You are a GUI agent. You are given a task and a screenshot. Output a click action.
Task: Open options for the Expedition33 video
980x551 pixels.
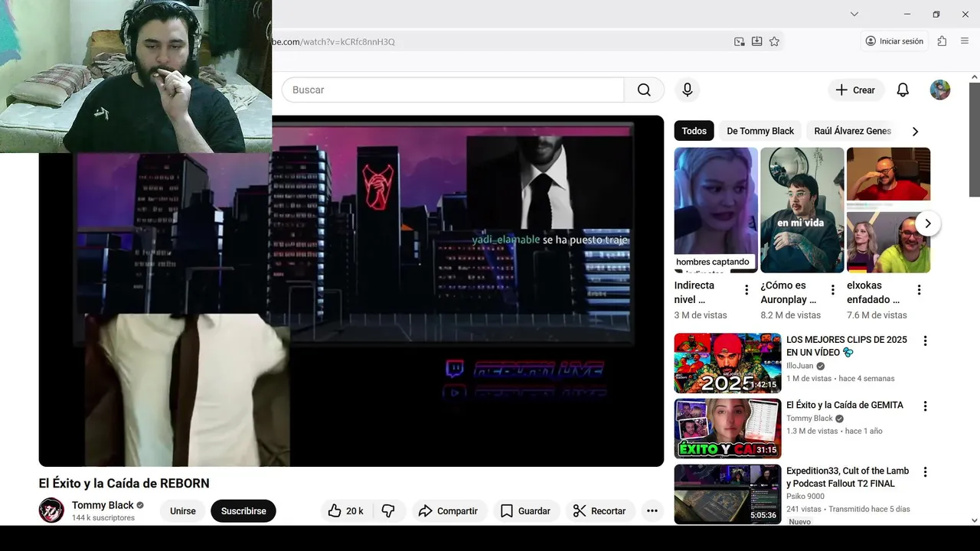coord(925,472)
